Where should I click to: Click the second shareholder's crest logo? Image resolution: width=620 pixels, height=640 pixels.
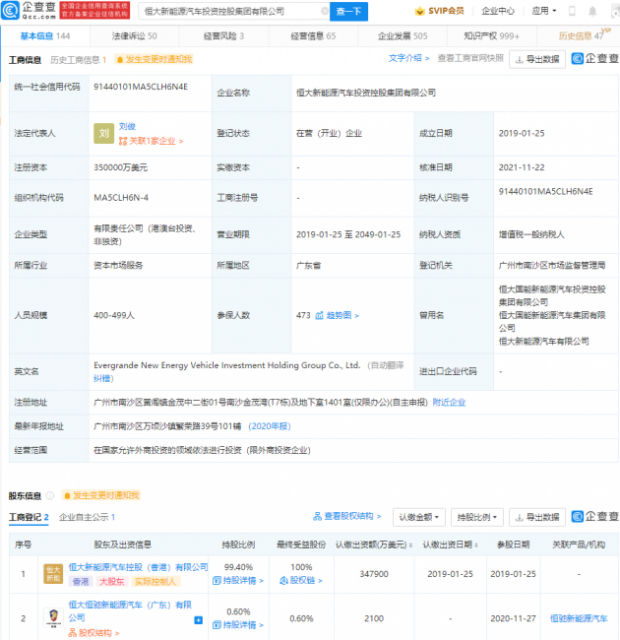(x=53, y=620)
